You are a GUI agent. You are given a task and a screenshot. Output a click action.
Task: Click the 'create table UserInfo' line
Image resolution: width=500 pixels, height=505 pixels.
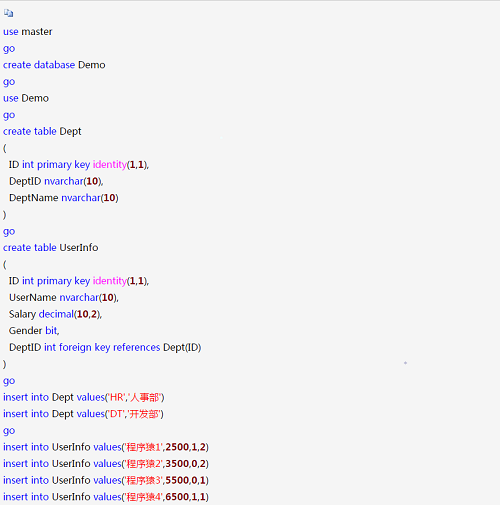point(51,248)
